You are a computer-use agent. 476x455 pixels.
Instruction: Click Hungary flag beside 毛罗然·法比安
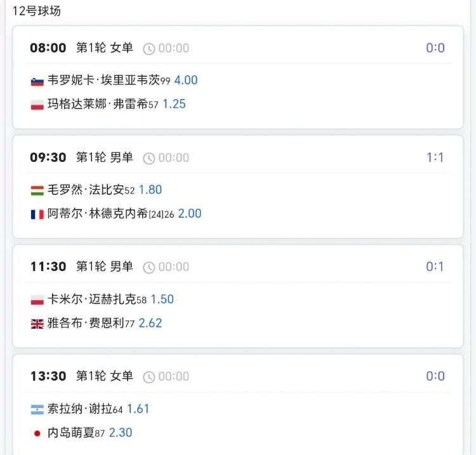pyautogui.click(x=37, y=190)
